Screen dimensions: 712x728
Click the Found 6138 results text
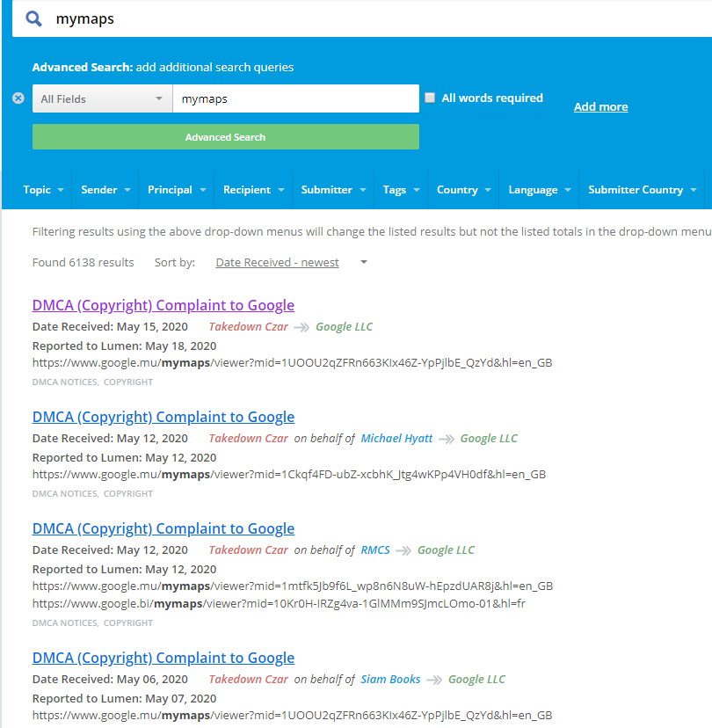(84, 262)
